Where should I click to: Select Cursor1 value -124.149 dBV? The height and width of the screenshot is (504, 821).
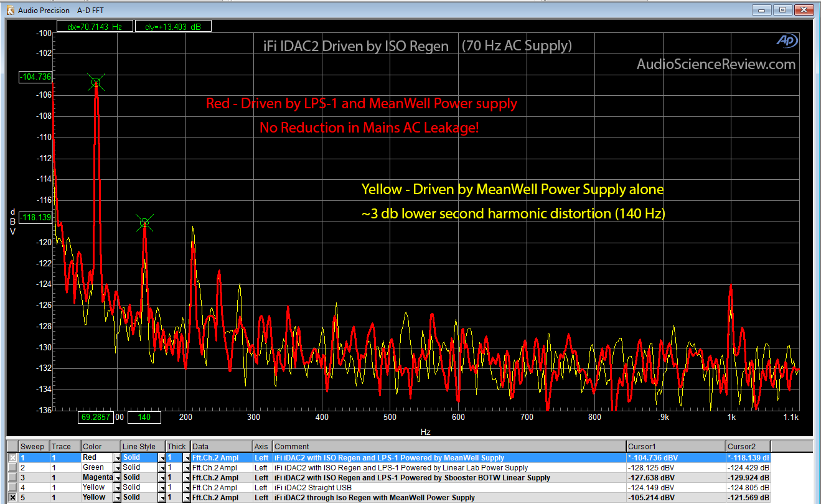pyautogui.click(x=652, y=487)
